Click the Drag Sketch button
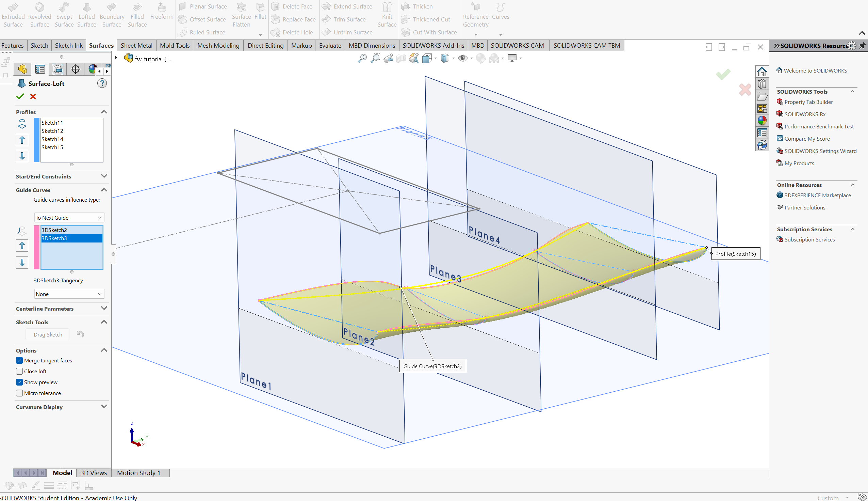This screenshot has height=501, width=868. pyautogui.click(x=48, y=334)
